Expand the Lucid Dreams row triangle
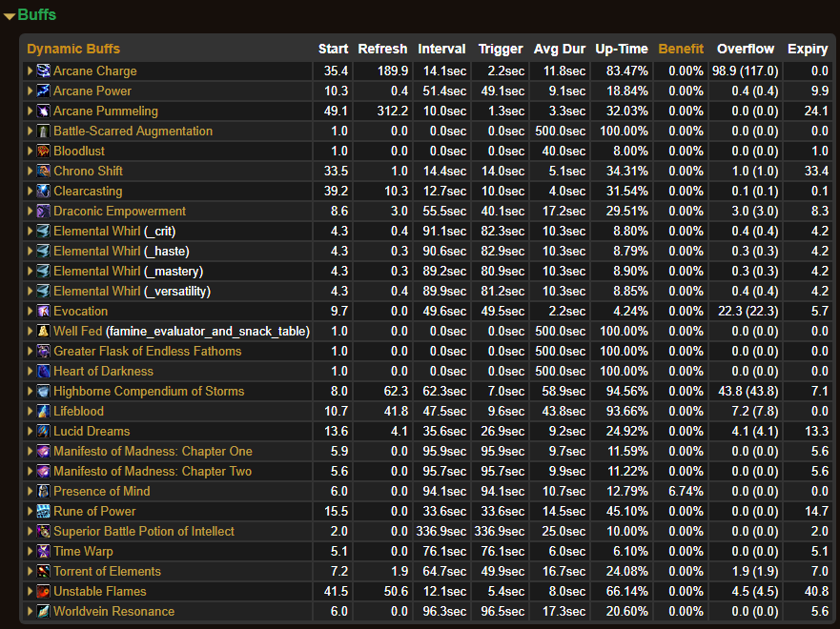This screenshot has width=840, height=629. coord(30,432)
